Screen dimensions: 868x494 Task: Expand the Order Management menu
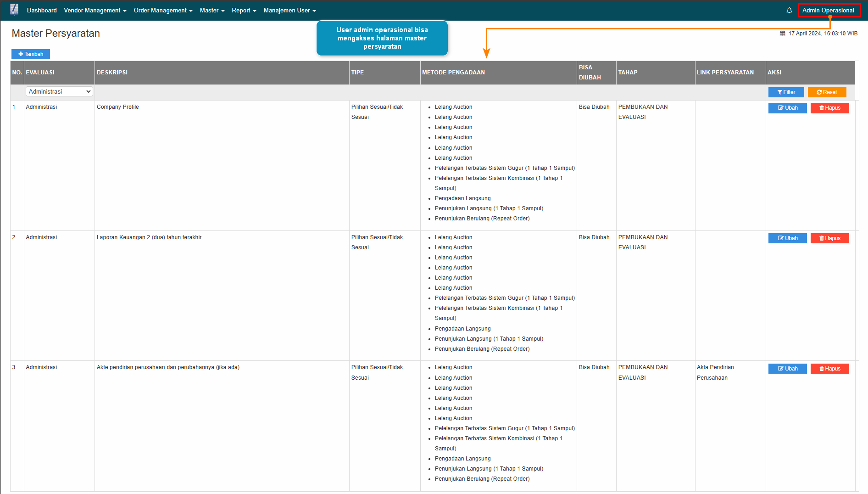(163, 11)
